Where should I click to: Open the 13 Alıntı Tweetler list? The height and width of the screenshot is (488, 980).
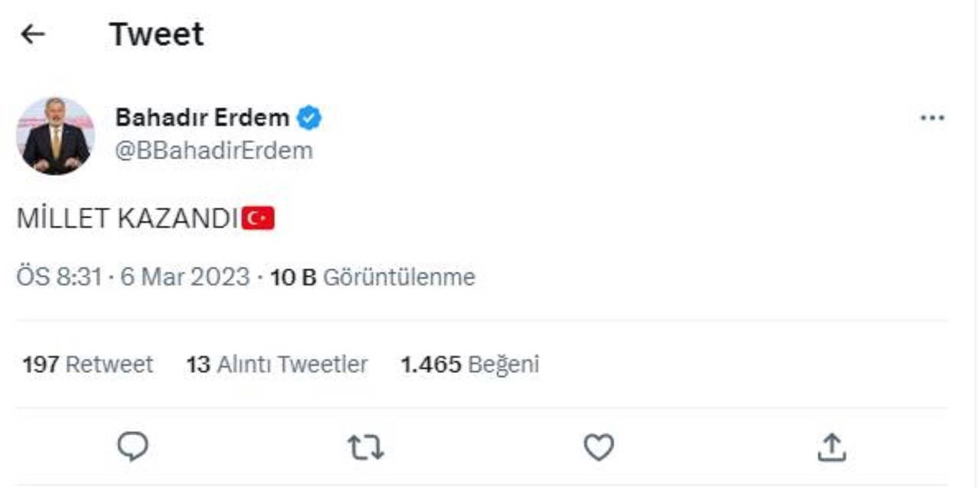click(276, 364)
